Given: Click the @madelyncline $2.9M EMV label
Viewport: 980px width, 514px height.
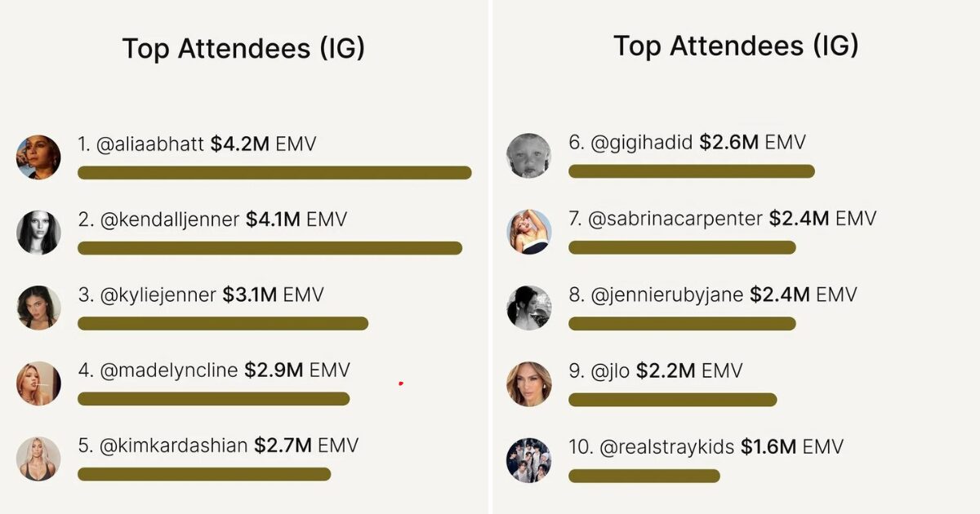Looking at the screenshot, I should (214, 370).
